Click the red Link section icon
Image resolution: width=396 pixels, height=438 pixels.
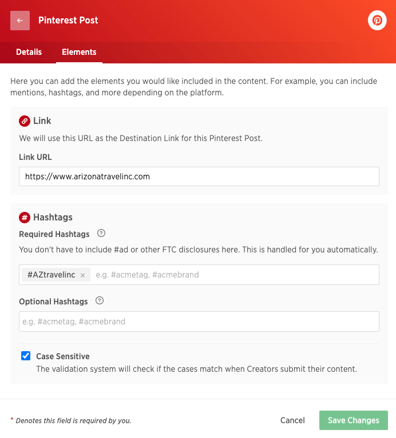coord(24,121)
